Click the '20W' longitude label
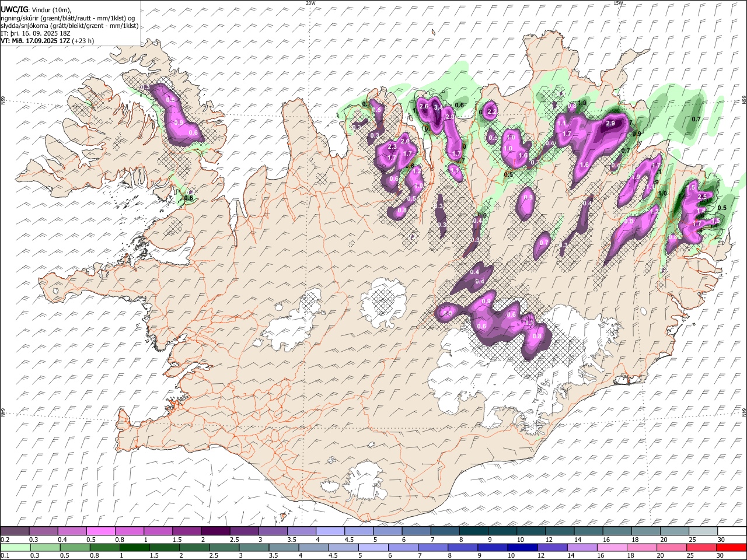 (x=310, y=3)
